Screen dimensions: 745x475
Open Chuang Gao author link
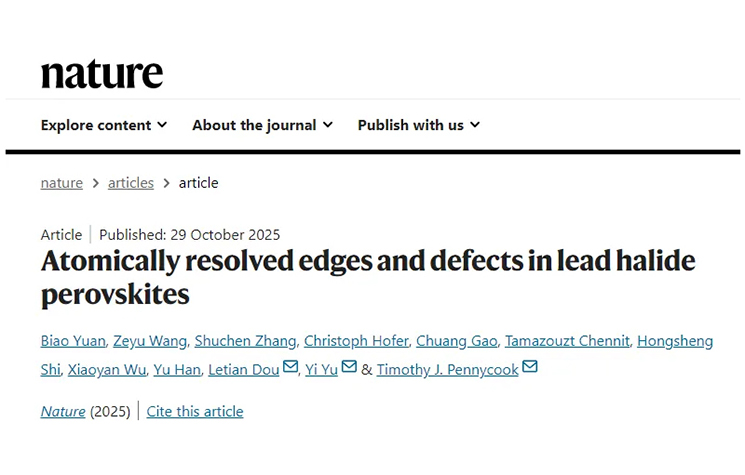456,341
